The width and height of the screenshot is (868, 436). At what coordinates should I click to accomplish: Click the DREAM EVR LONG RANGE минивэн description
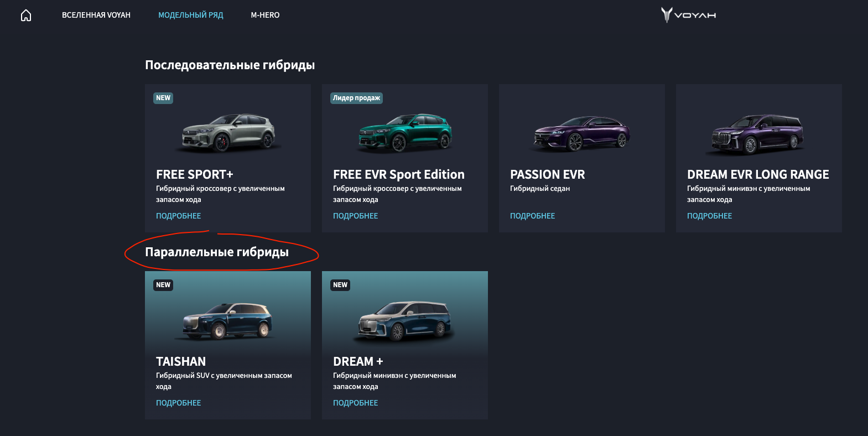[749, 194]
